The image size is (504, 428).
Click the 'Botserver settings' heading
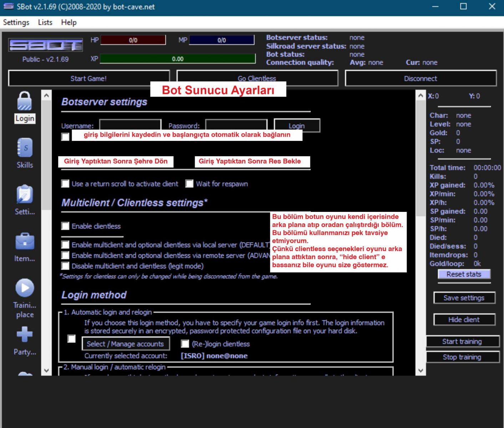click(x=104, y=102)
